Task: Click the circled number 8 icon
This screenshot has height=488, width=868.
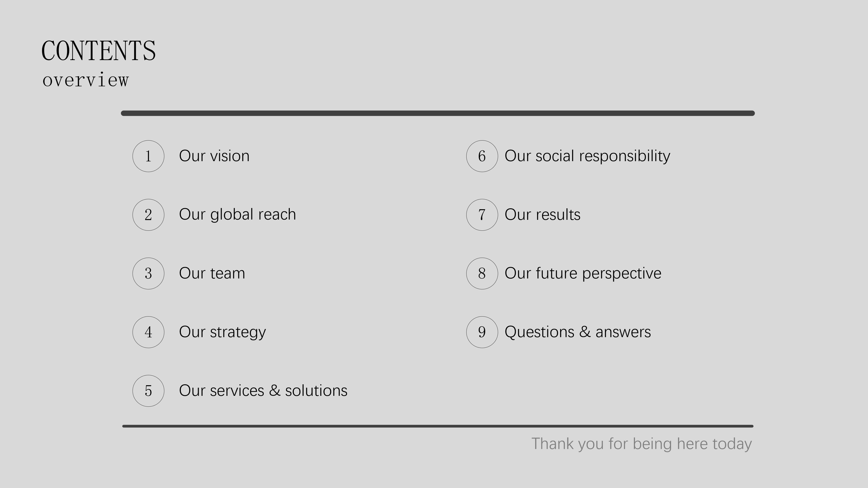Action: pos(482,273)
